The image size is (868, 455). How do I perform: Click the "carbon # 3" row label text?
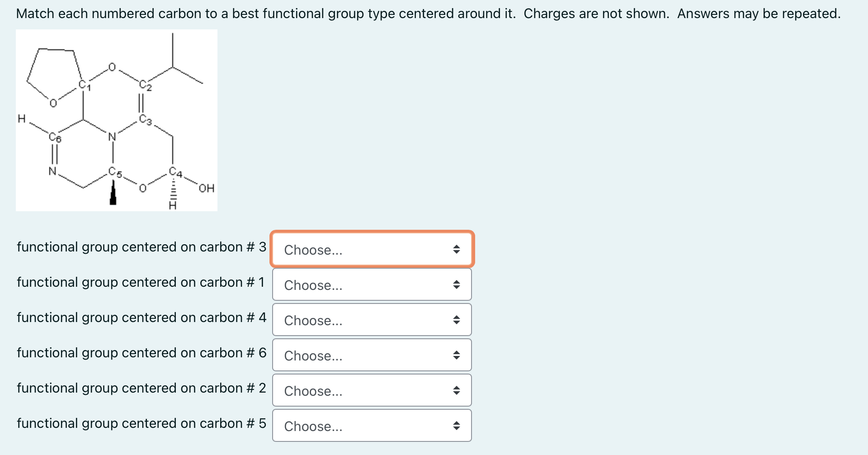pos(142,247)
